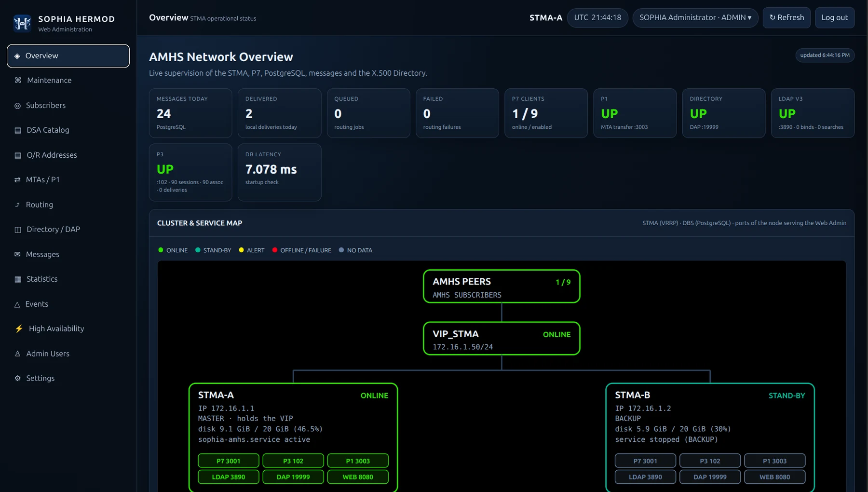
Task: Click the DAP 19999 port on STMA-B
Action: (x=710, y=477)
